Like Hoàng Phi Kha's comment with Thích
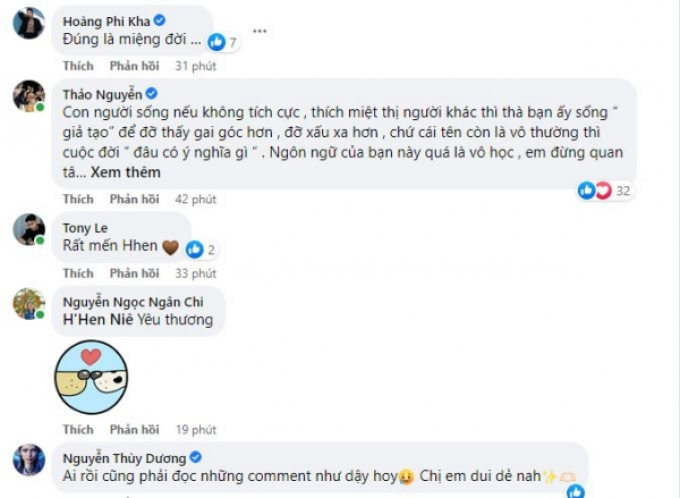Viewport: 680px width, 498px height. 78,66
